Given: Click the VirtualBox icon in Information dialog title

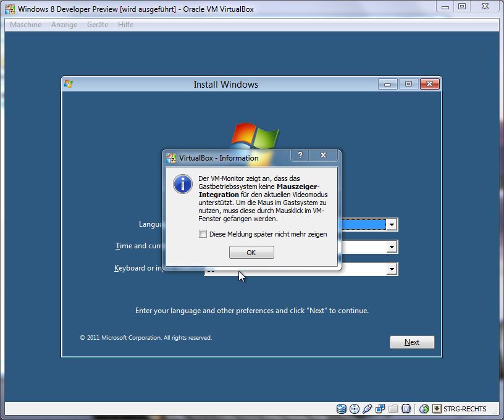Looking at the screenshot, I should coord(171,157).
